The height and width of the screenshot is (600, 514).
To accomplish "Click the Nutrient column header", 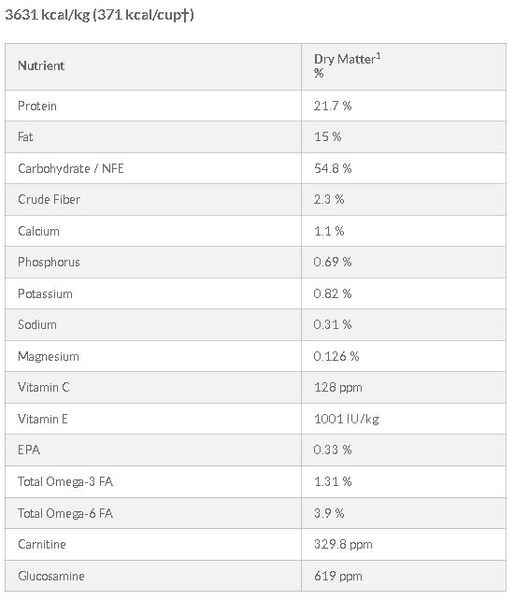I will tap(41, 66).
